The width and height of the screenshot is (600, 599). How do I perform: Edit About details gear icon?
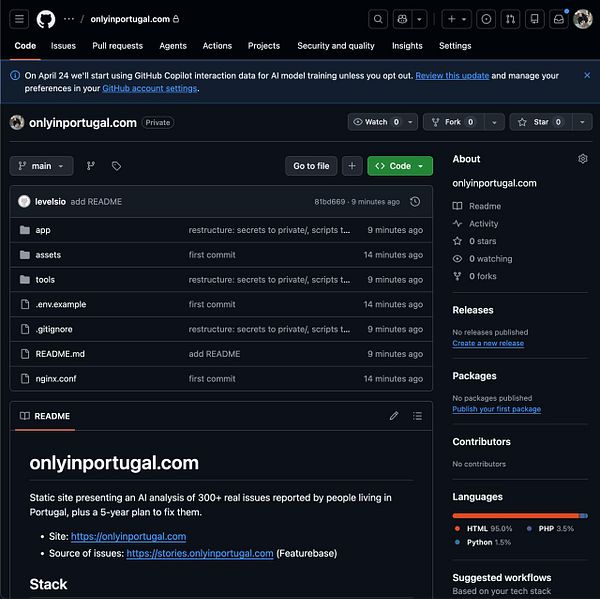coord(582,158)
